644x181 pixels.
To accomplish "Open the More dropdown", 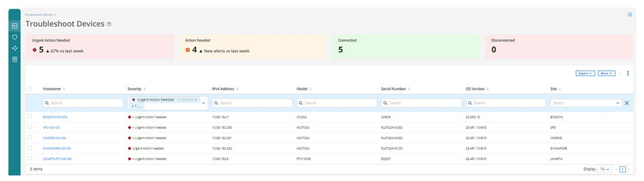I will [x=607, y=73].
